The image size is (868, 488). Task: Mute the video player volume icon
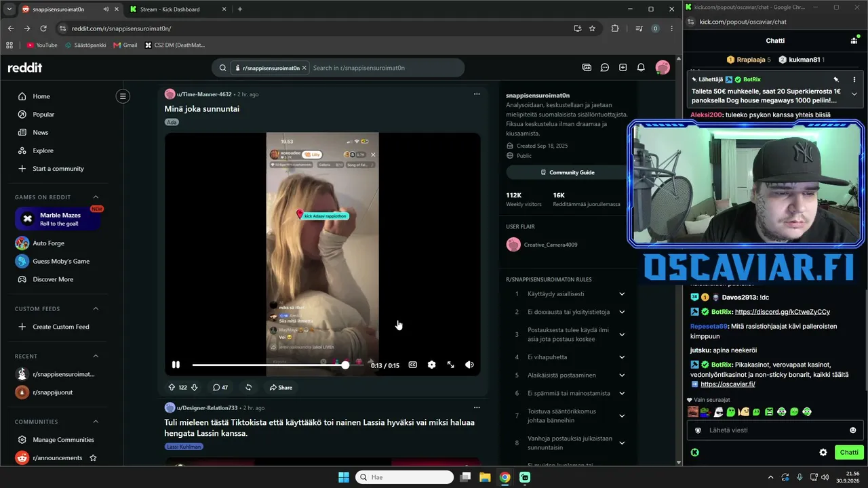tap(469, 365)
